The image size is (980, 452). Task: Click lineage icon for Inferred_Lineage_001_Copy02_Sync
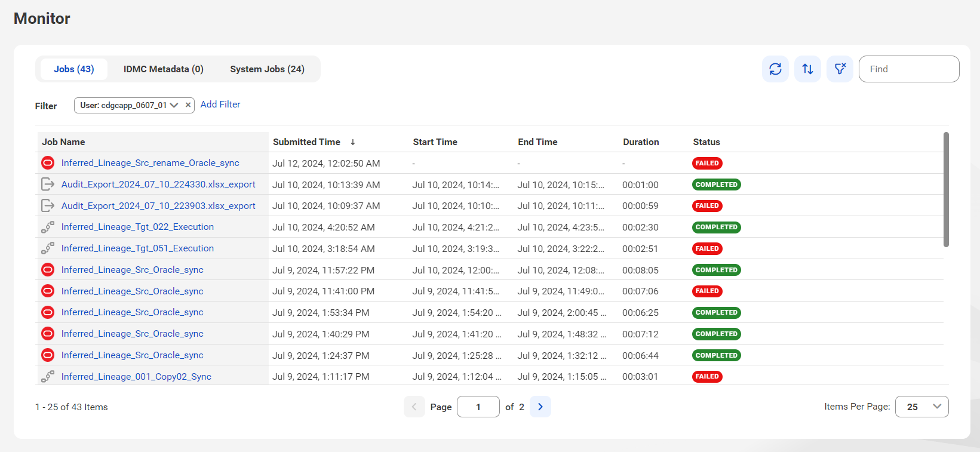point(48,377)
